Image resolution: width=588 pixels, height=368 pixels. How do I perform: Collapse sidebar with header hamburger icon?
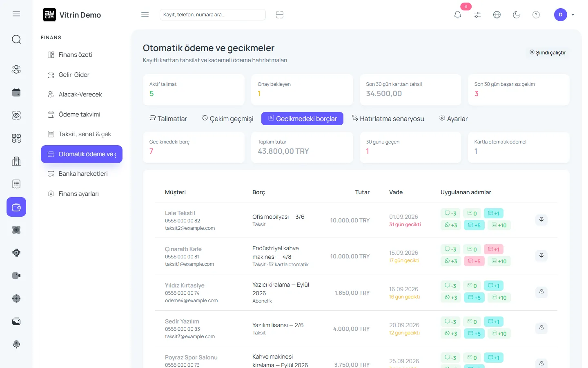pos(145,15)
